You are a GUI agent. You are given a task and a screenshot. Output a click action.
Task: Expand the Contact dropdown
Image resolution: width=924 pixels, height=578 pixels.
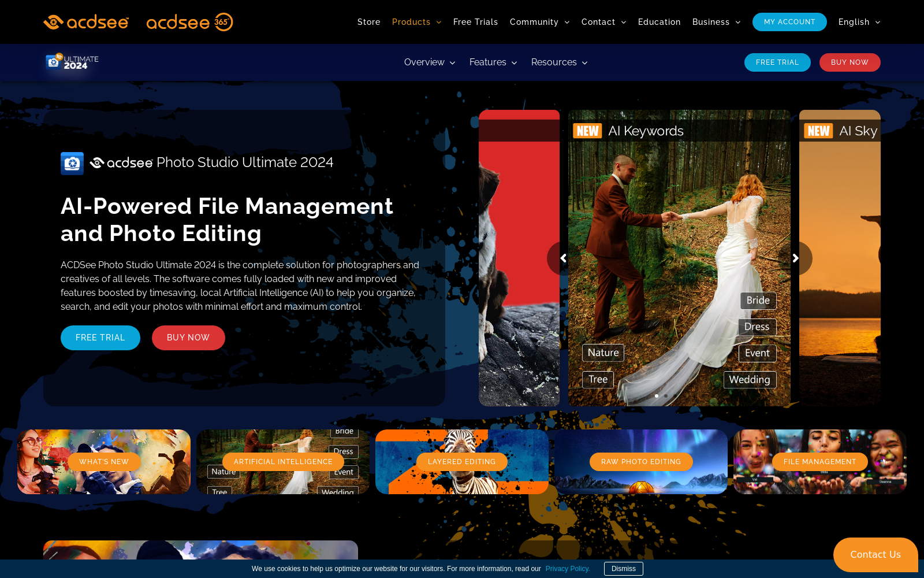pyautogui.click(x=603, y=22)
